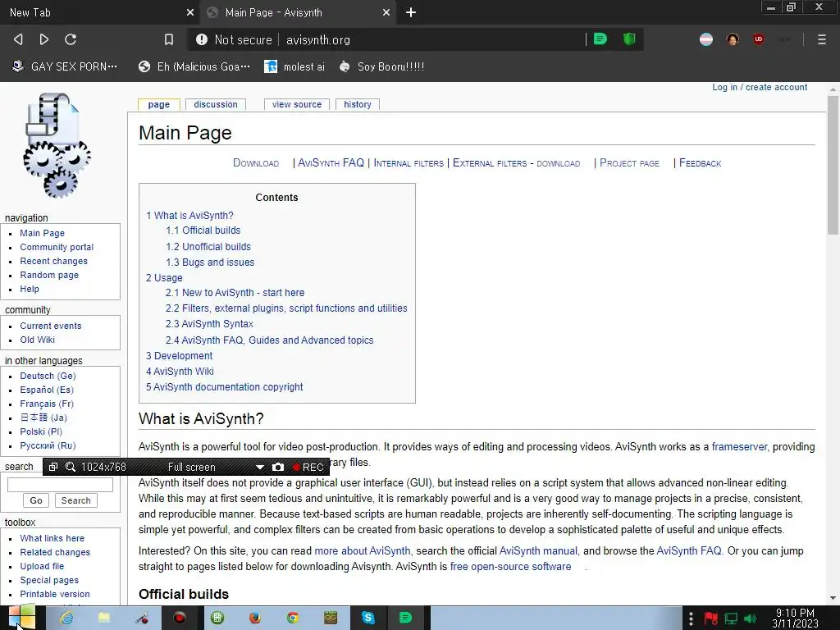840x630 pixels.
Task: Click the volume speaker tray icon
Action: pos(751,619)
